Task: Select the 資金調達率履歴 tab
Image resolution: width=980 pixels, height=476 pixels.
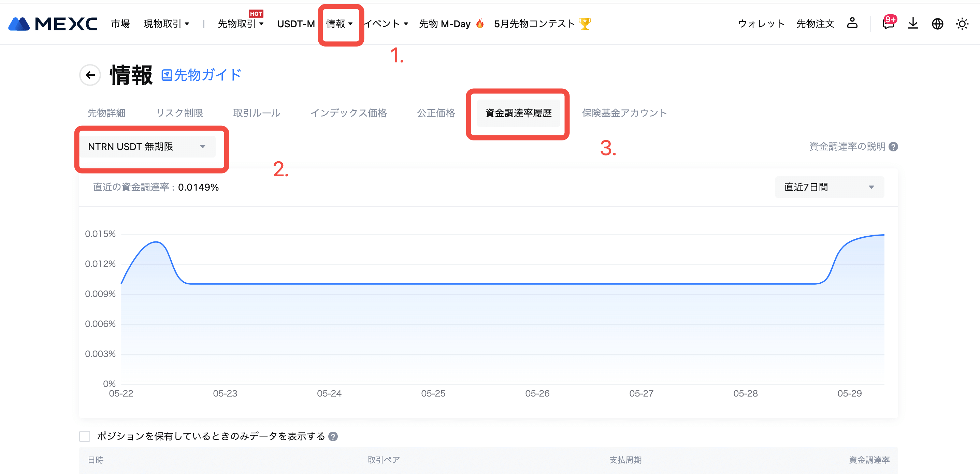Action: tap(518, 113)
